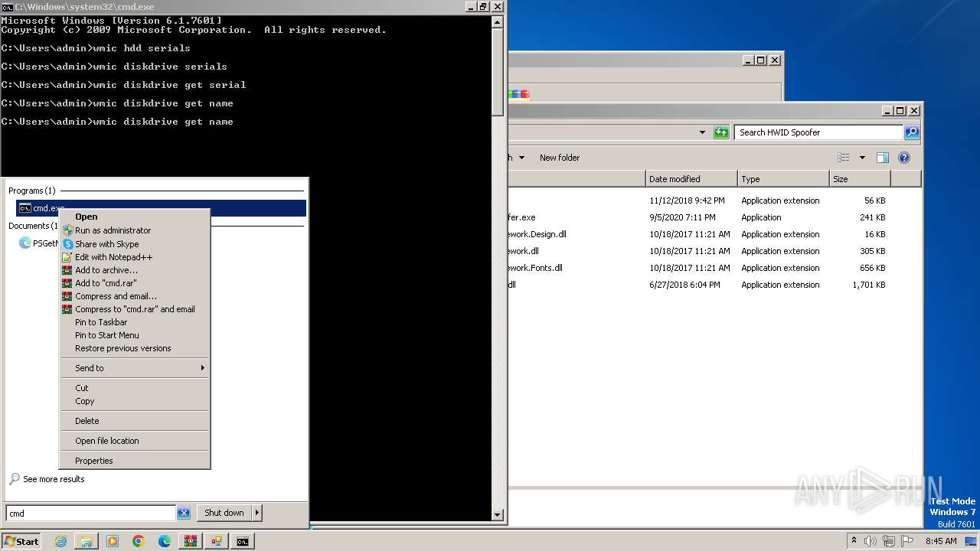Select Open in context menu

(x=135, y=217)
